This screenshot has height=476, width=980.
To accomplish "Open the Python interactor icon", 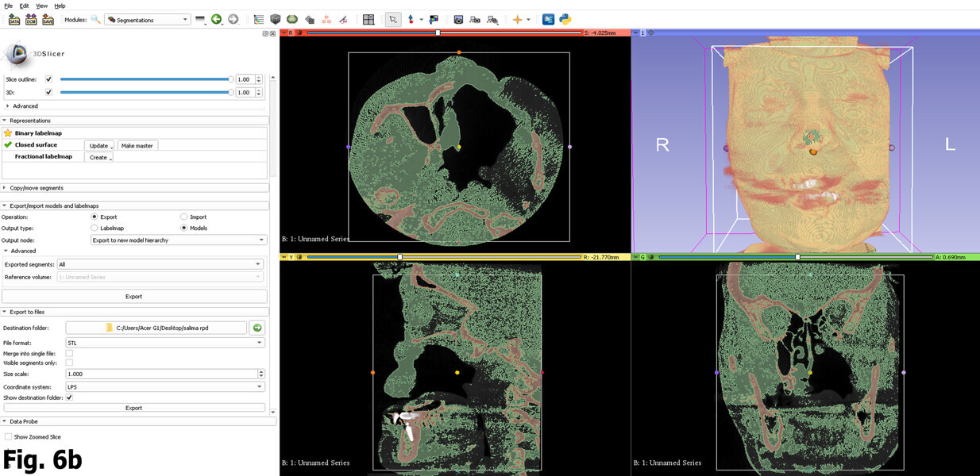I will click(x=565, y=20).
